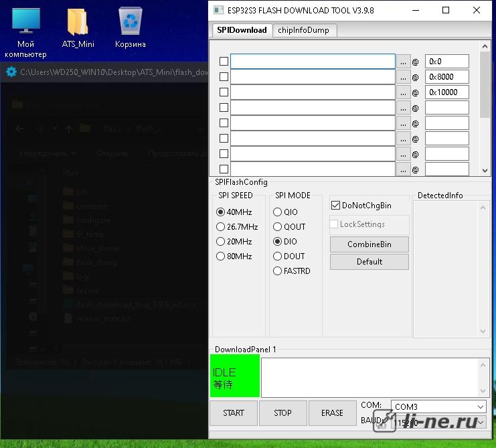
Task: Choose FASTRD SPI mode
Action: click(x=292, y=271)
